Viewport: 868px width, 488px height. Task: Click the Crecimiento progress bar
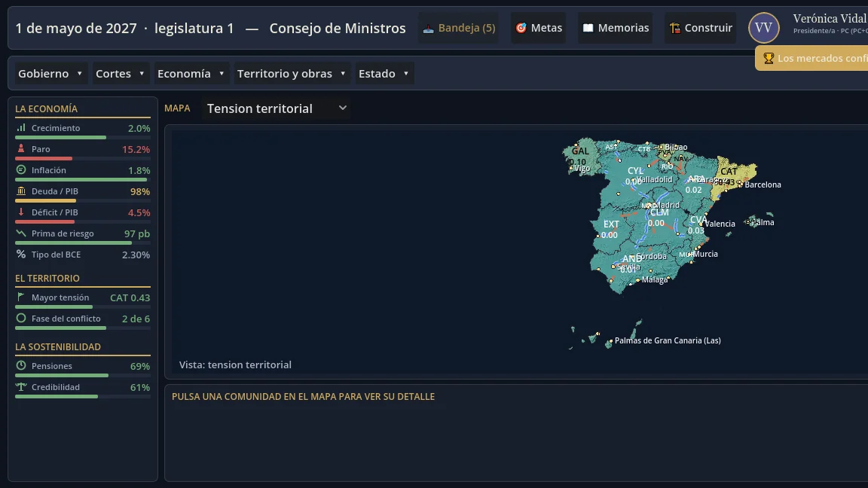82,137
